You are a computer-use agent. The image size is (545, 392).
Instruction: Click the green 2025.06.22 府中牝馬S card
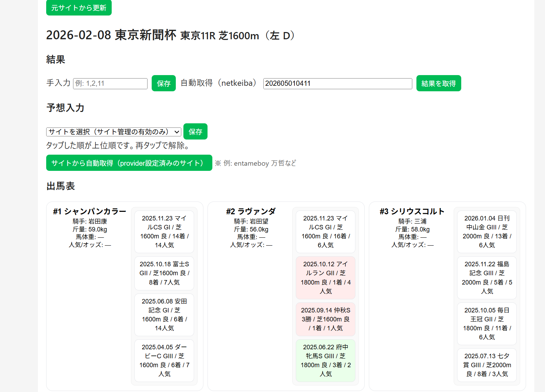pos(325,360)
